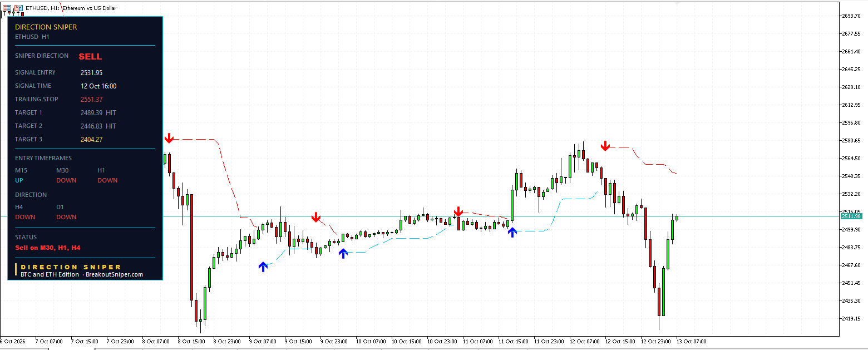The image size is (868, 350).
Task: Select the blue buy arrow near 11 Oct 15:00
Action: pos(512,232)
